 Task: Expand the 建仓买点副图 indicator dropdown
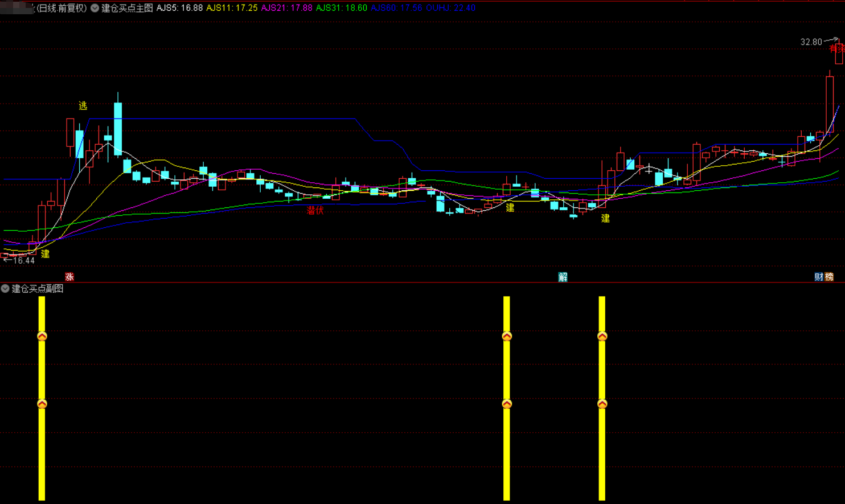pyautogui.click(x=5, y=289)
